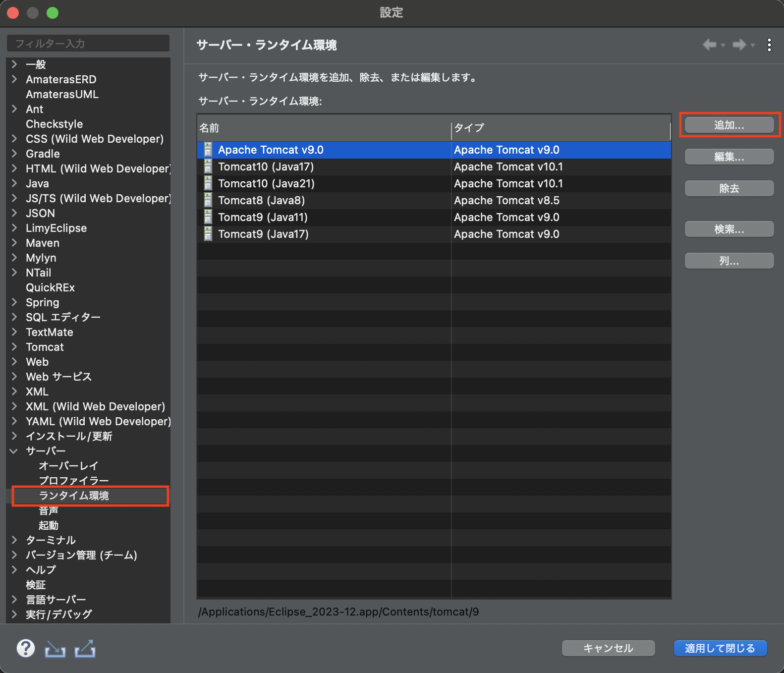Expand the ターミナル tree node
784x673 pixels.
point(14,540)
